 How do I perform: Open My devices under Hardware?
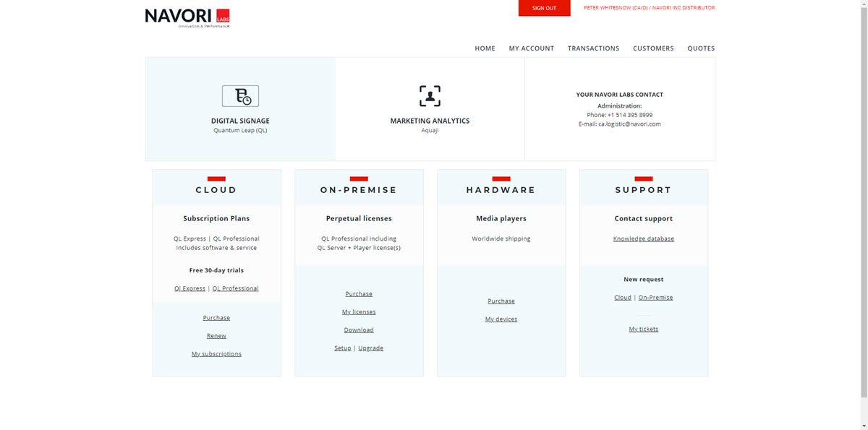[501, 319]
